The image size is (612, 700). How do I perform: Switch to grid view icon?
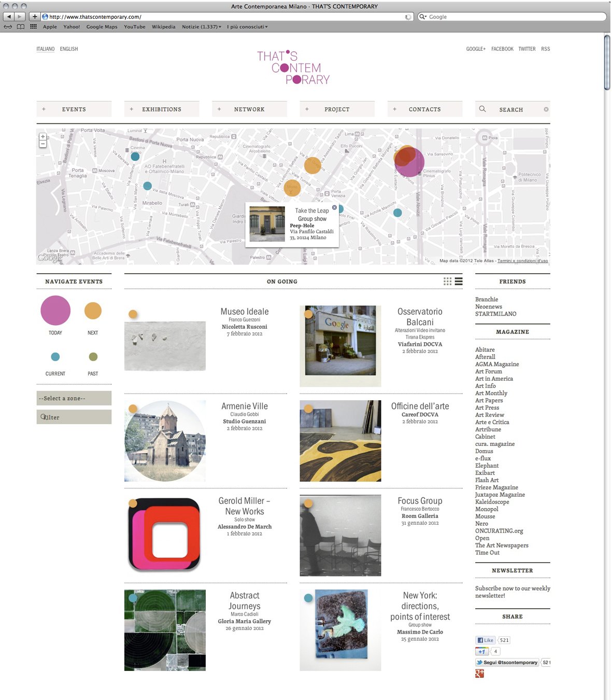[x=447, y=281]
